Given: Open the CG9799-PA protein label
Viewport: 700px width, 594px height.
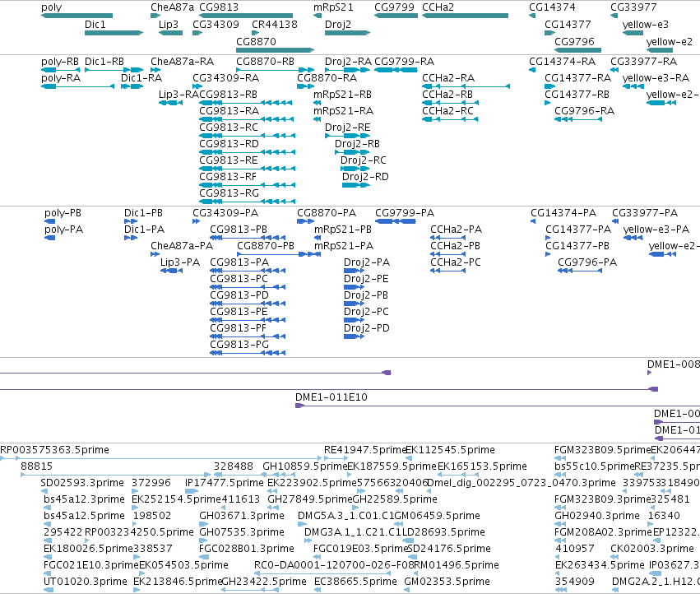Looking at the screenshot, I should (405, 213).
